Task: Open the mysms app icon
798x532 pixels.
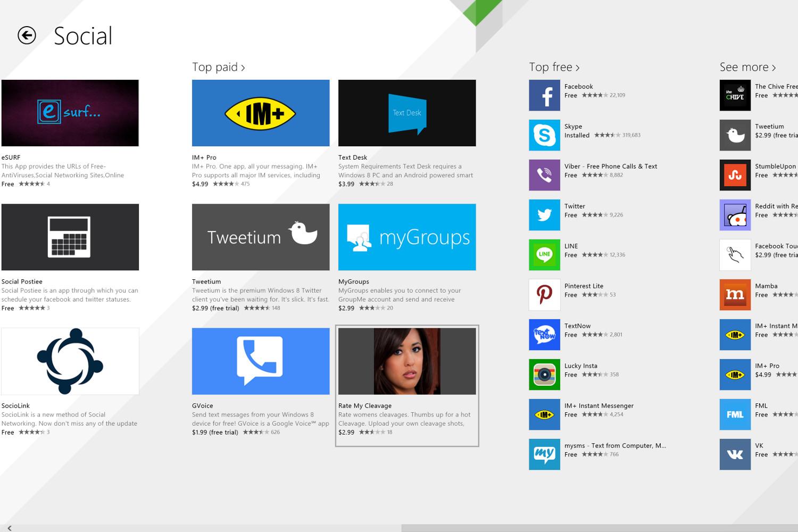Action: pyautogui.click(x=544, y=454)
